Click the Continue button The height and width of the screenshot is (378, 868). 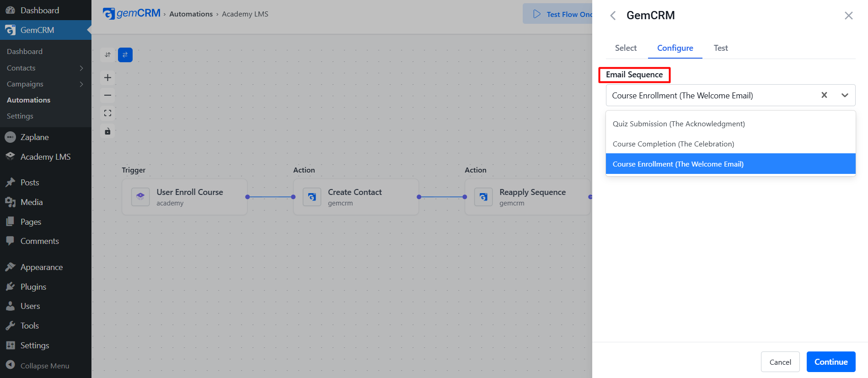[831, 362]
